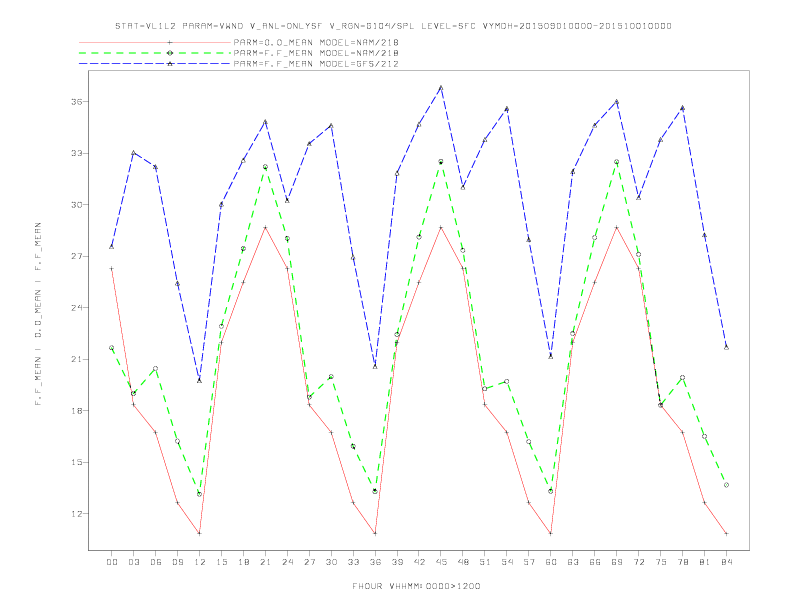
Task: Click forecast hour 54 on x-axis
Action: (x=507, y=562)
